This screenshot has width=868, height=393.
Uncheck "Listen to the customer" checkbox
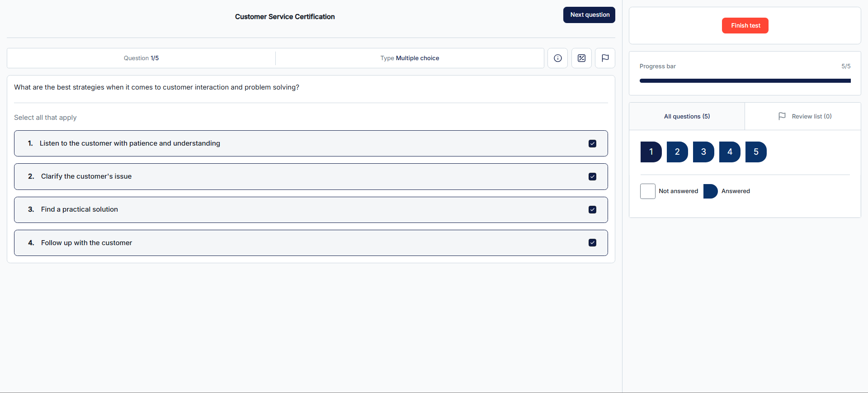[x=592, y=144]
